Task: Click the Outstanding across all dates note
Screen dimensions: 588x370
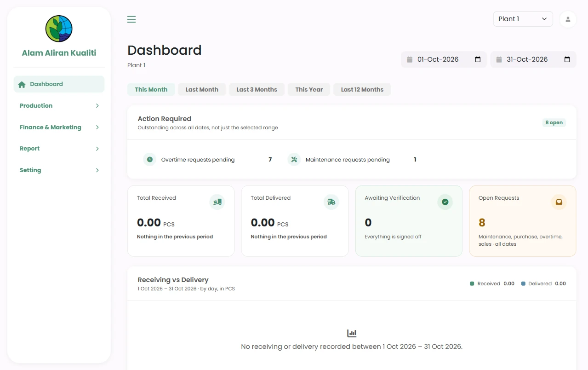Action: (x=208, y=127)
